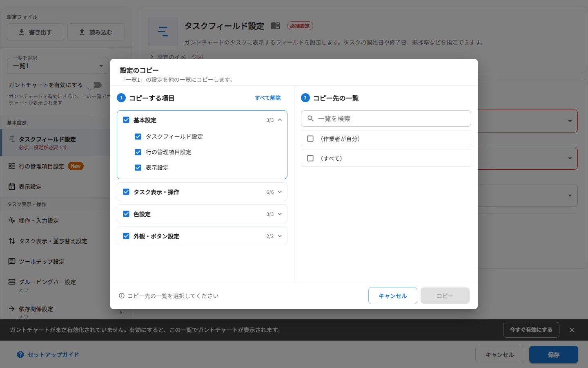Image resolution: width=588 pixels, height=368 pixels.
Task: Uncheck the タスクフィールド設定 checkbox in the dialog
Action: [138, 137]
